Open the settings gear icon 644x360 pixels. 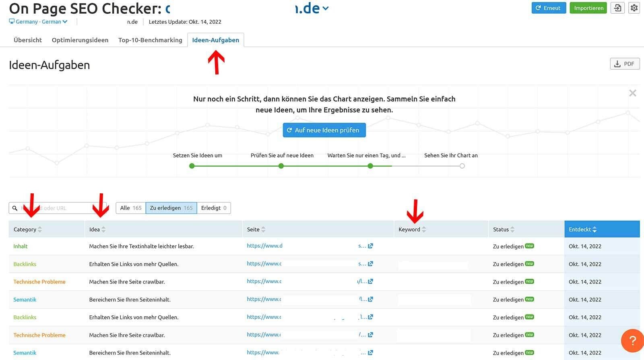coord(634,8)
